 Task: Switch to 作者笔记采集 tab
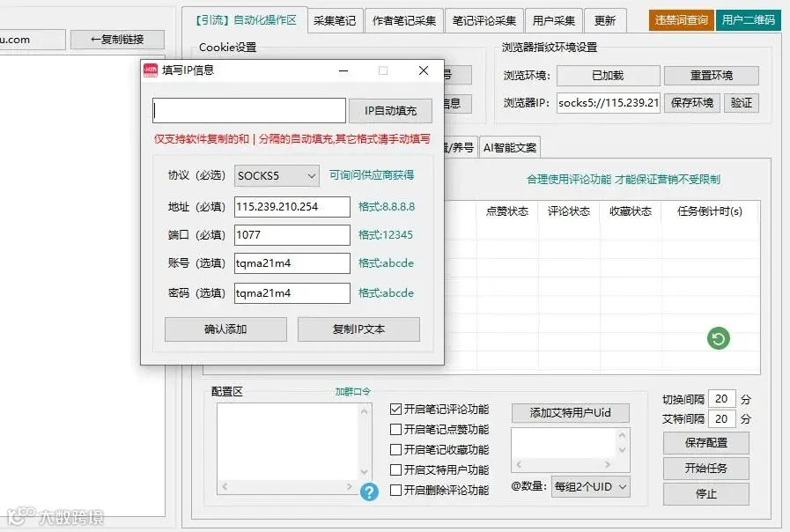point(404,20)
